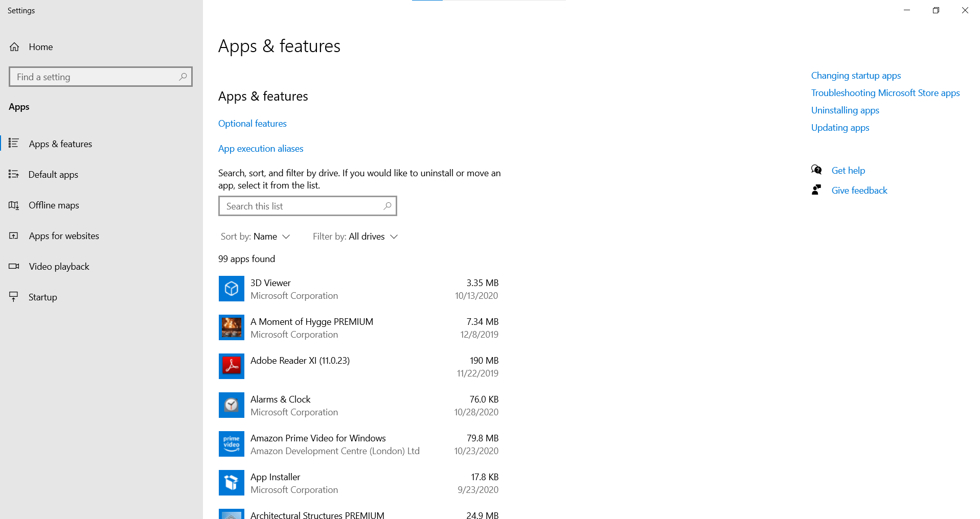Click the Video playback sidebar icon
The width and height of the screenshot is (980, 519).
point(14,266)
